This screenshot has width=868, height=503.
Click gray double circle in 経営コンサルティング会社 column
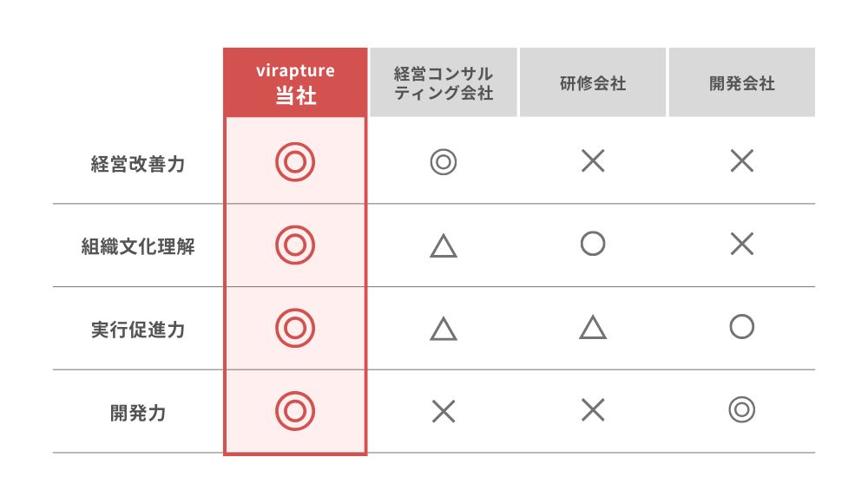(x=444, y=162)
